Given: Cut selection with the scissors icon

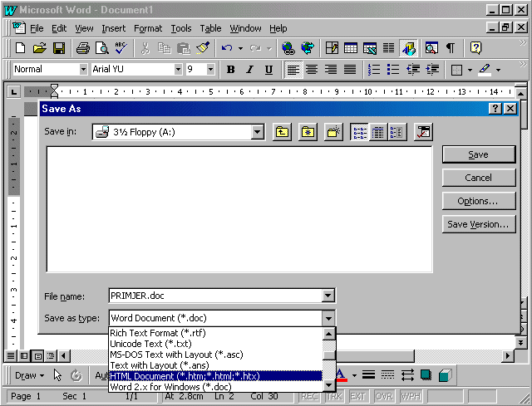Looking at the screenshot, I should [x=145, y=48].
